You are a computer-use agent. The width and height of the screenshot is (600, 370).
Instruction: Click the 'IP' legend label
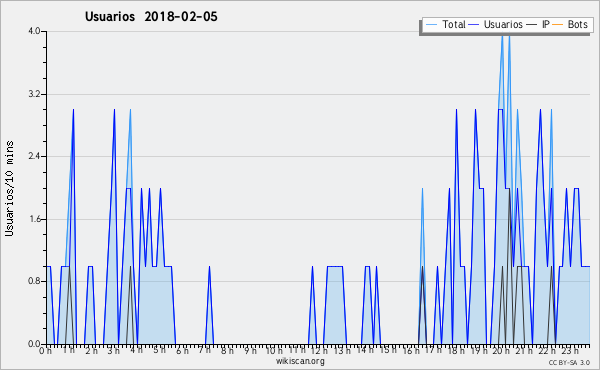click(546, 24)
